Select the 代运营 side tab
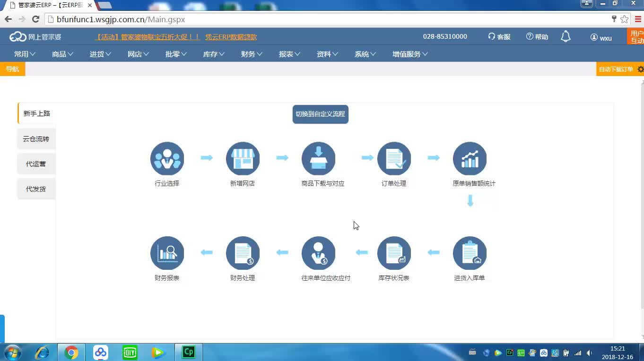The image size is (644, 361). pyautogui.click(x=36, y=164)
